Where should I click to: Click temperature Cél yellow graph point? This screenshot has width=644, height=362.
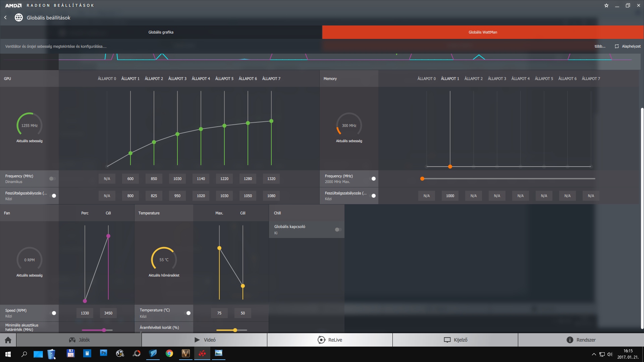pos(243,286)
